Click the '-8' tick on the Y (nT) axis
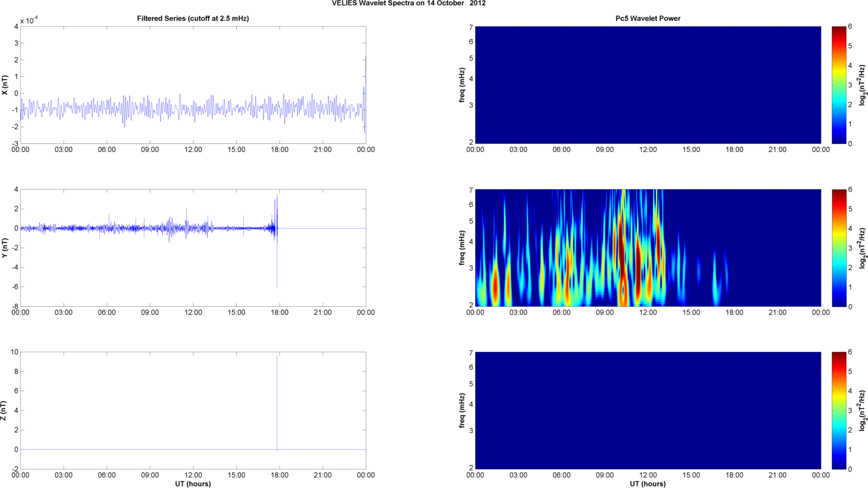This screenshot has height=488, width=868. point(14,306)
